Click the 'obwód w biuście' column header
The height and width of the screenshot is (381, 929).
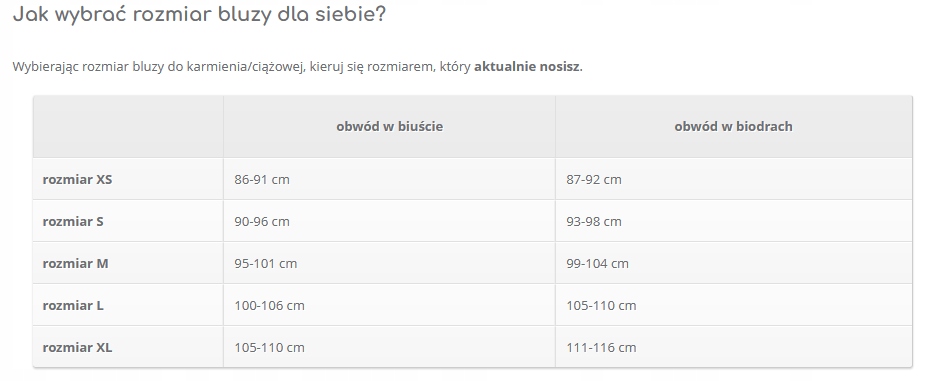(389, 126)
